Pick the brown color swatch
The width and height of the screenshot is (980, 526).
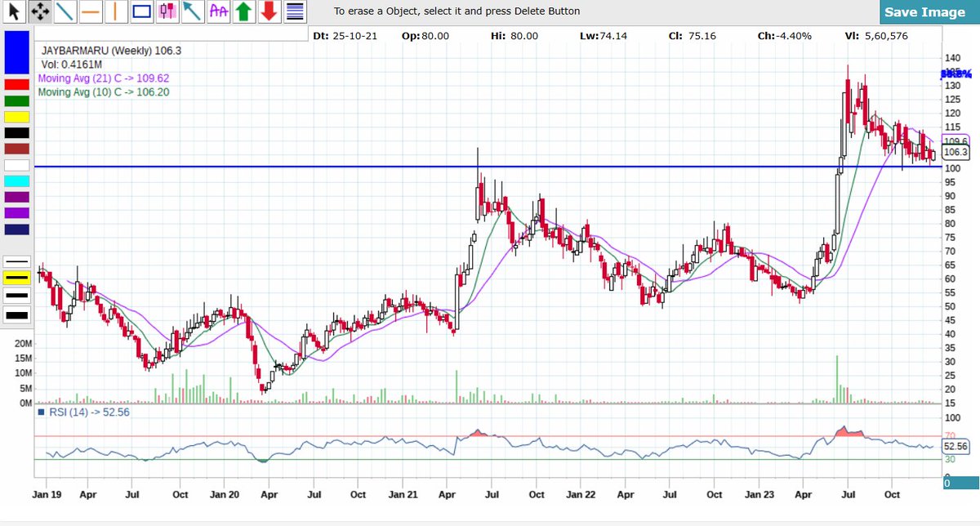tap(17, 149)
